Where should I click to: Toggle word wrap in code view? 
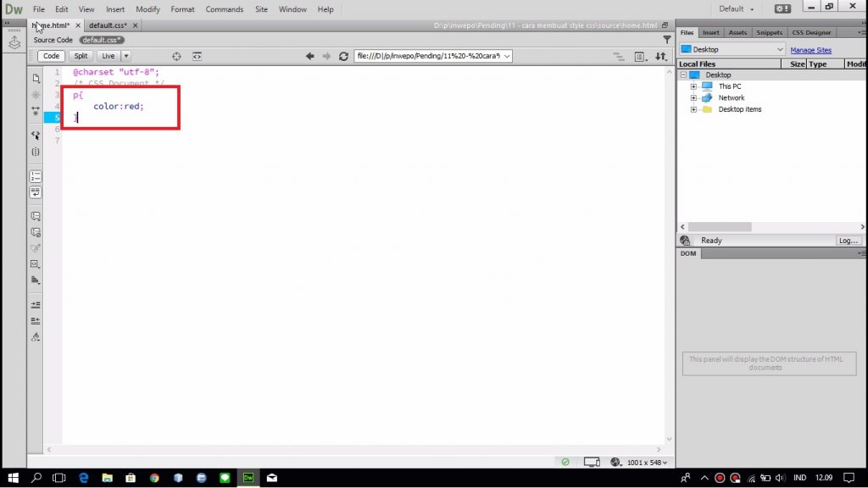[x=36, y=192]
